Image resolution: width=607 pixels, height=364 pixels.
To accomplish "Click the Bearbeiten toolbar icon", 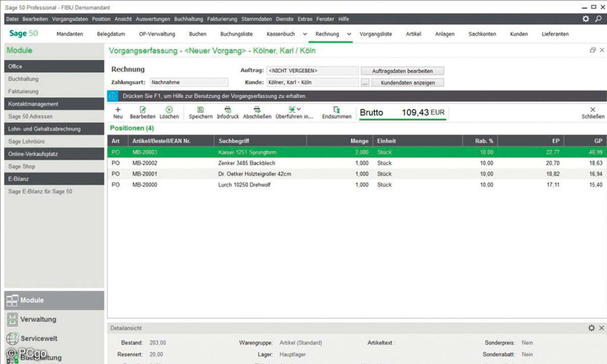I will (x=143, y=109).
